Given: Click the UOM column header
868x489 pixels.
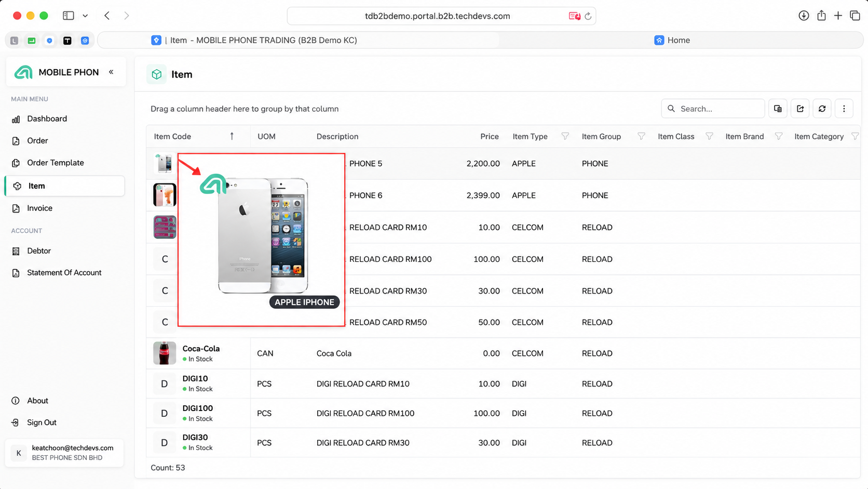Looking at the screenshot, I should click(266, 137).
